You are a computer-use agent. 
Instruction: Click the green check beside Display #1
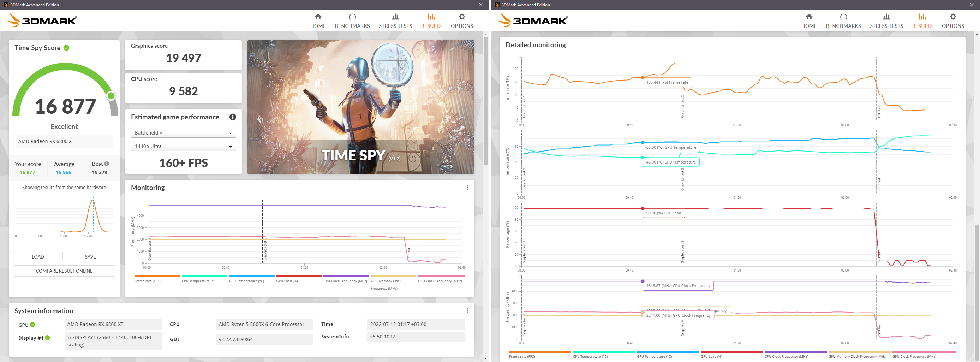(x=48, y=338)
